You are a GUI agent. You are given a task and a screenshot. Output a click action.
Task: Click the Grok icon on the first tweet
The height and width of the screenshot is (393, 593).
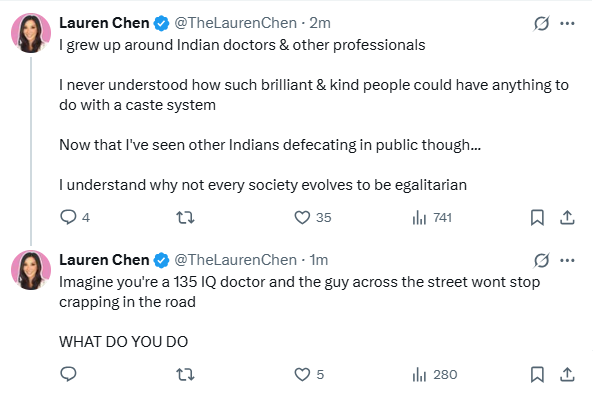pos(542,23)
